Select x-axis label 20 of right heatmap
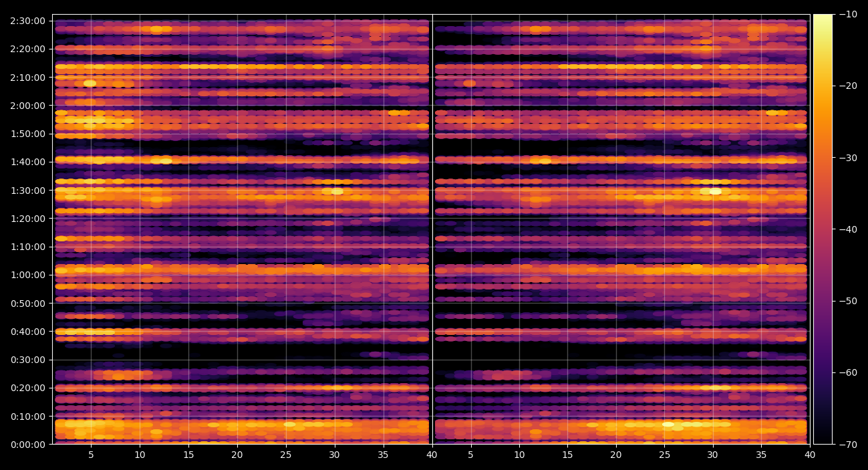The height and width of the screenshot is (470, 868). [x=616, y=455]
